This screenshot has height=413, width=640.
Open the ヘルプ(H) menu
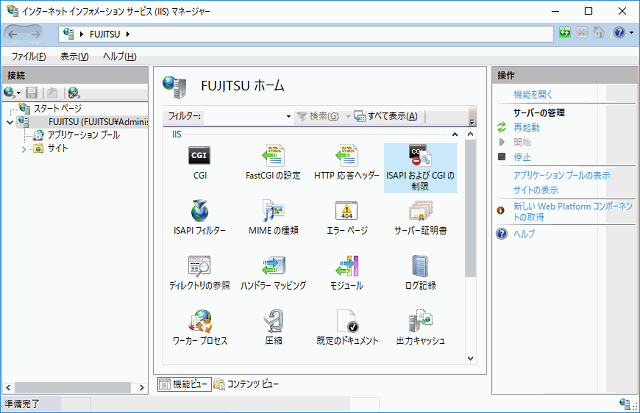(120, 56)
